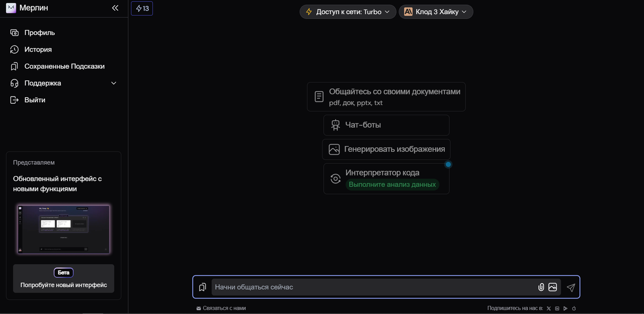Click the Выполните анализ данных badge

392,185
